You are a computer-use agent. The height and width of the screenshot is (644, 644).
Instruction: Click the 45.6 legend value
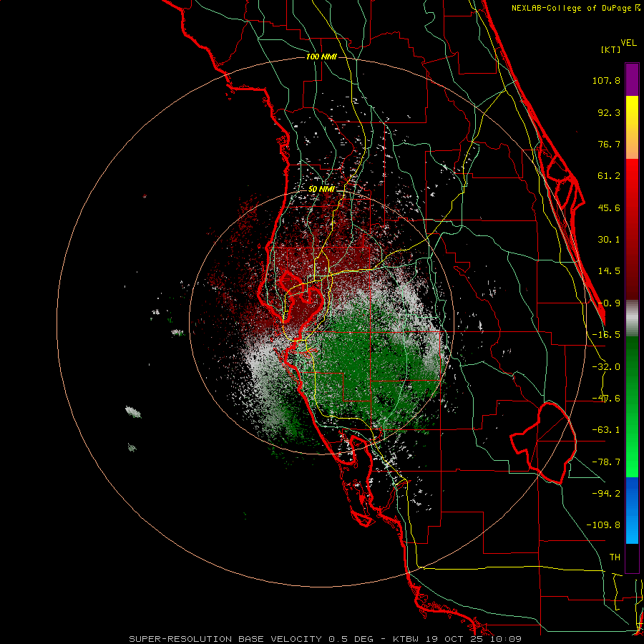[x=609, y=208]
